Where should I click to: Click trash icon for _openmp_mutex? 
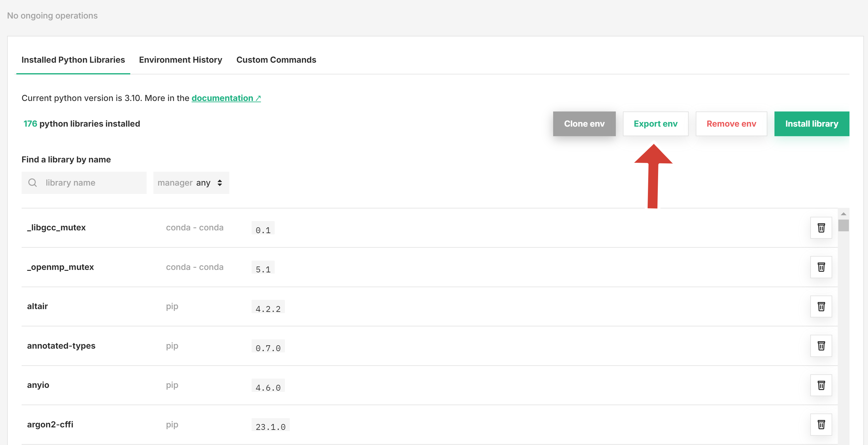(x=821, y=267)
